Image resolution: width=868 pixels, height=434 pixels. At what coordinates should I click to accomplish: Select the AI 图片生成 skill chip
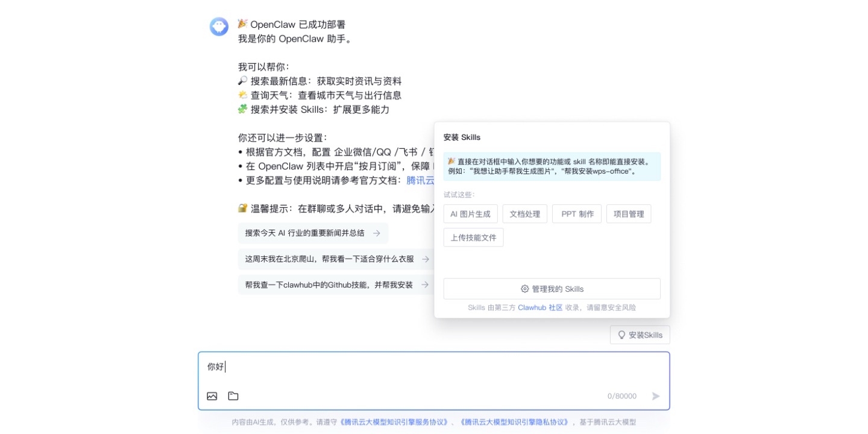[470, 214]
